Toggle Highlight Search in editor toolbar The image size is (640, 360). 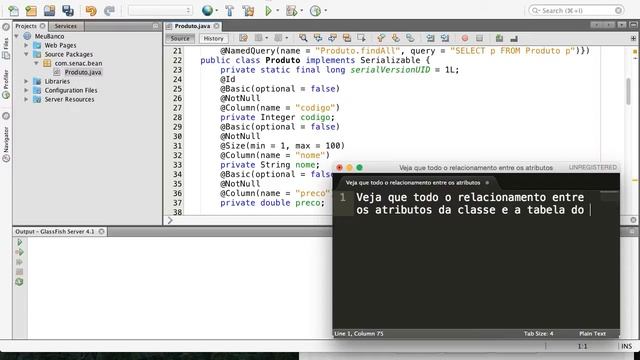tap(347, 38)
